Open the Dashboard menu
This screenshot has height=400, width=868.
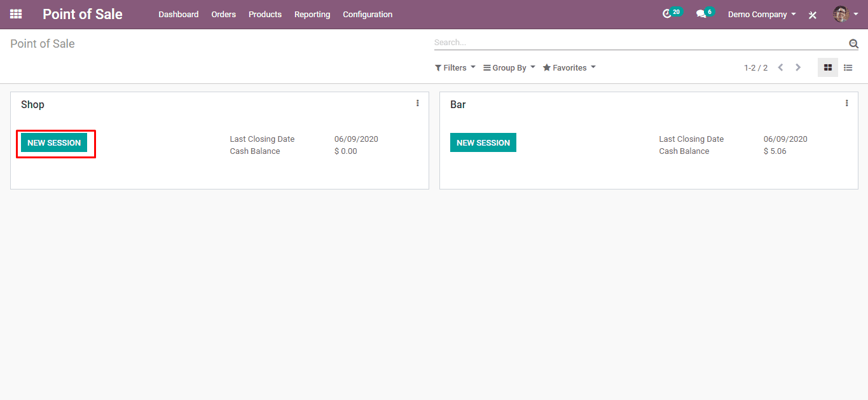click(179, 14)
